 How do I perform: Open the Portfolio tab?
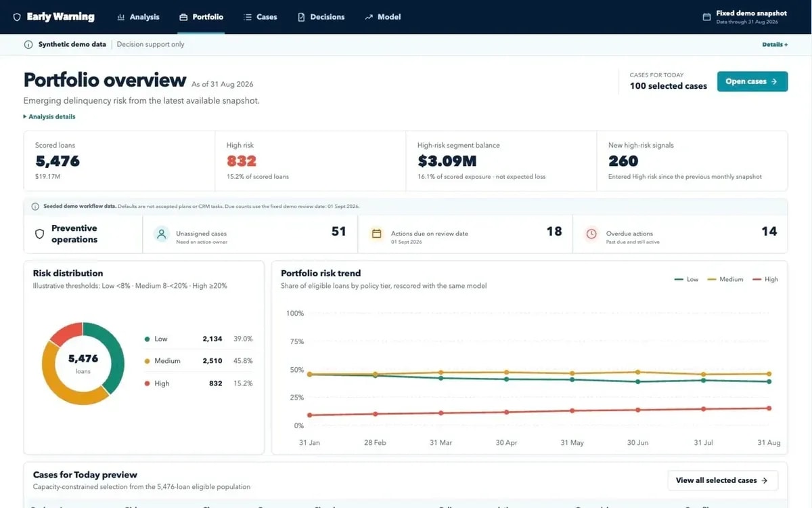coord(201,17)
